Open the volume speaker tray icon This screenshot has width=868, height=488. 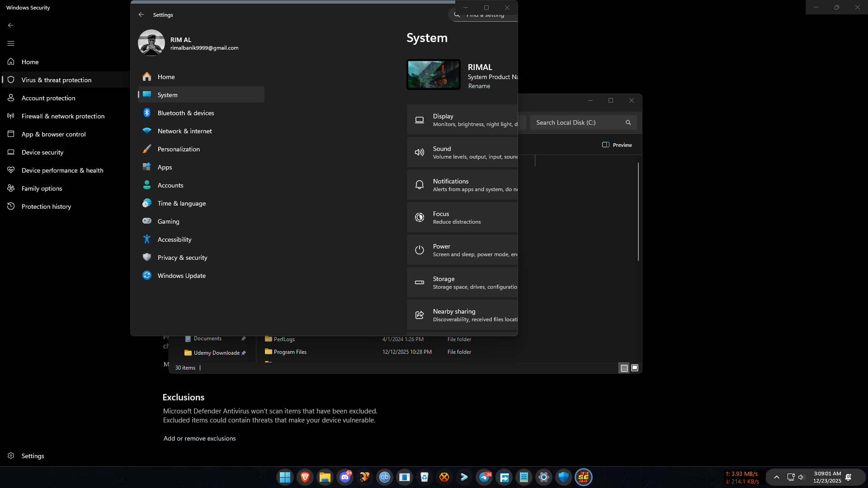[802, 477]
